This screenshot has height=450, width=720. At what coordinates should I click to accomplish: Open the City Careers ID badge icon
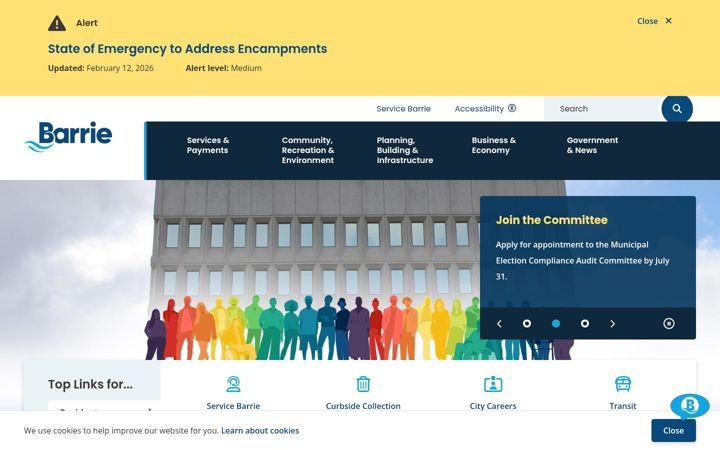493,384
